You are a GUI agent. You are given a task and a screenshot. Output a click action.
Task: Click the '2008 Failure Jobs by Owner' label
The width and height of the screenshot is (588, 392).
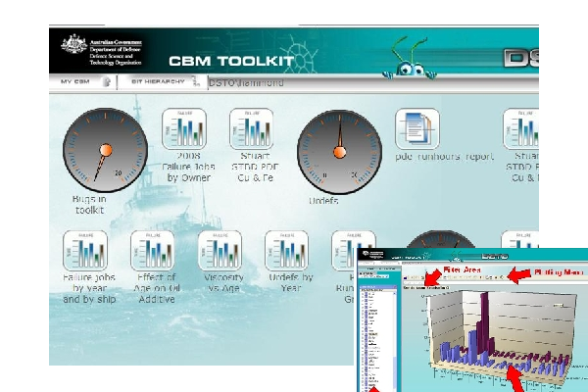pyautogui.click(x=188, y=167)
